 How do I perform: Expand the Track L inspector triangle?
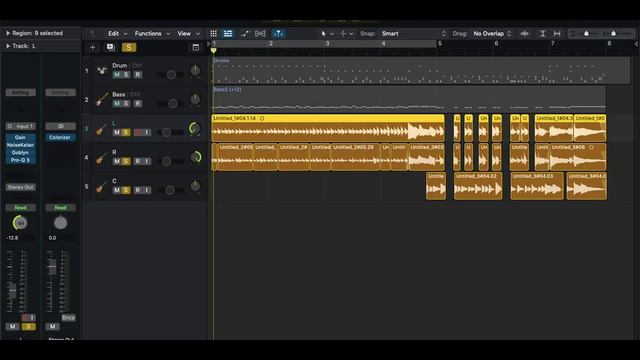[8, 46]
